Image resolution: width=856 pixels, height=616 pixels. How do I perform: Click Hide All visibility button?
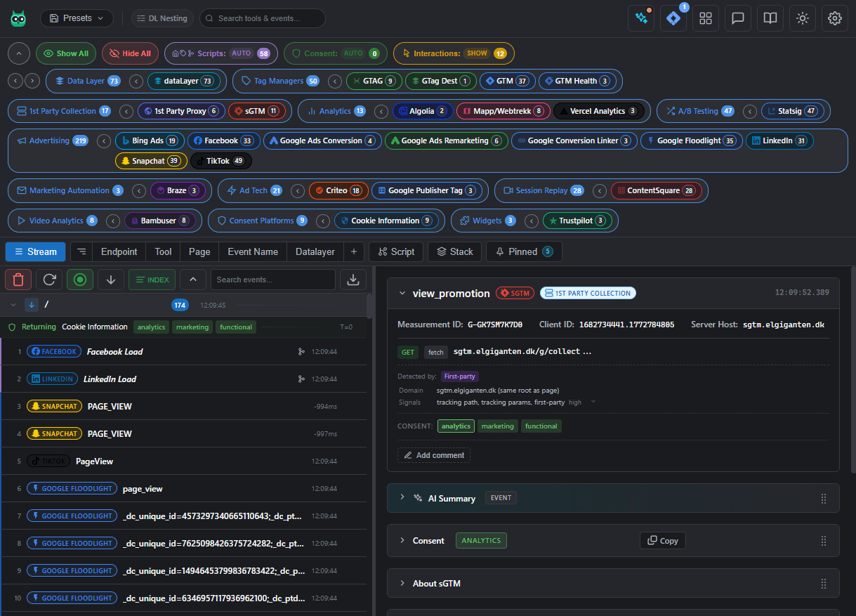point(130,53)
